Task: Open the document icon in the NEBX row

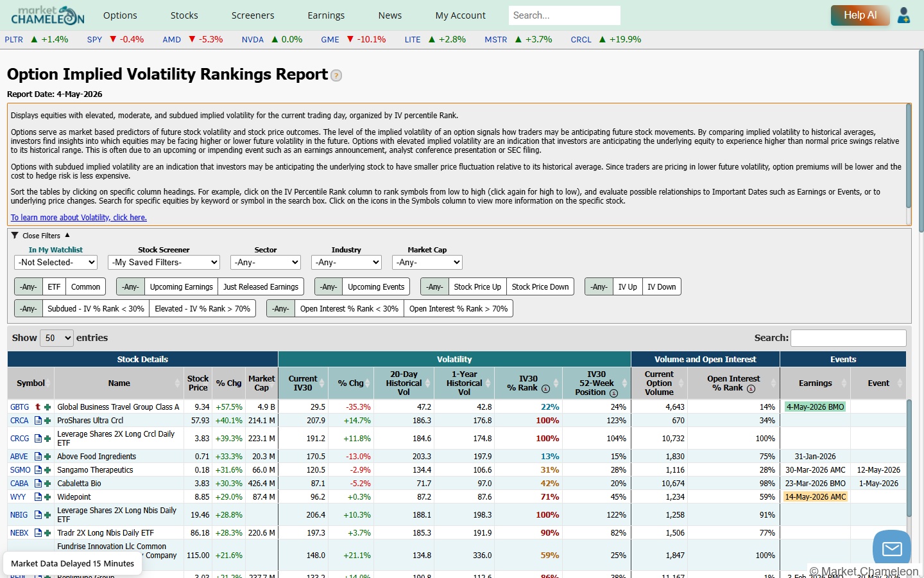Action: tap(38, 533)
